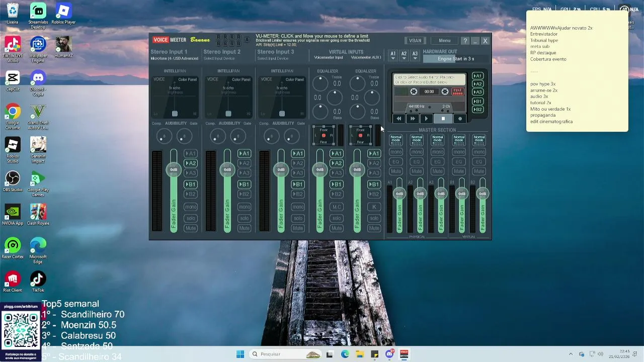Stop the cassette recorder
Viewport: 644px width, 362px height.
pos(443,119)
